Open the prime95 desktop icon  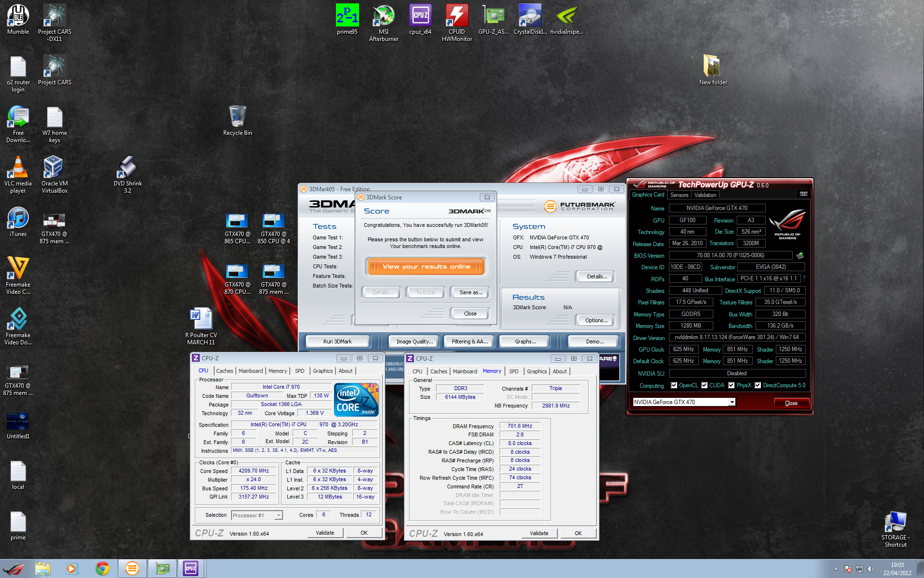coord(347,19)
